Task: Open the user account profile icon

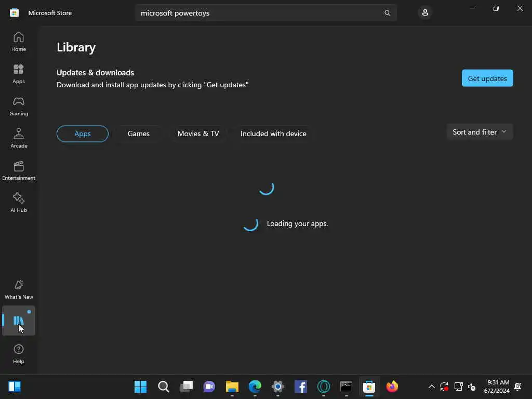Action: click(425, 13)
